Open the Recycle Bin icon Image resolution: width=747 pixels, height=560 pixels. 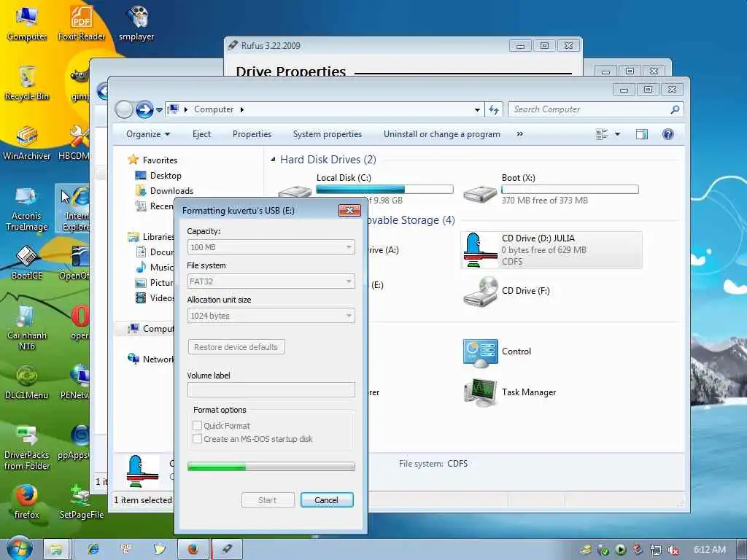pyautogui.click(x=27, y=83)
